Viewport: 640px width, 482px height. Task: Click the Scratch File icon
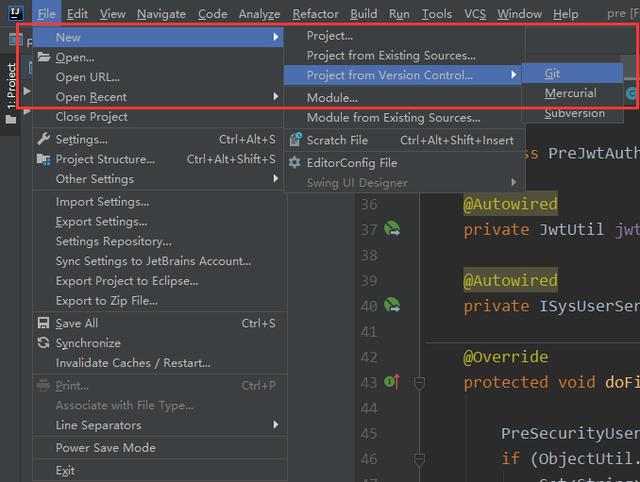pos(295,140)
